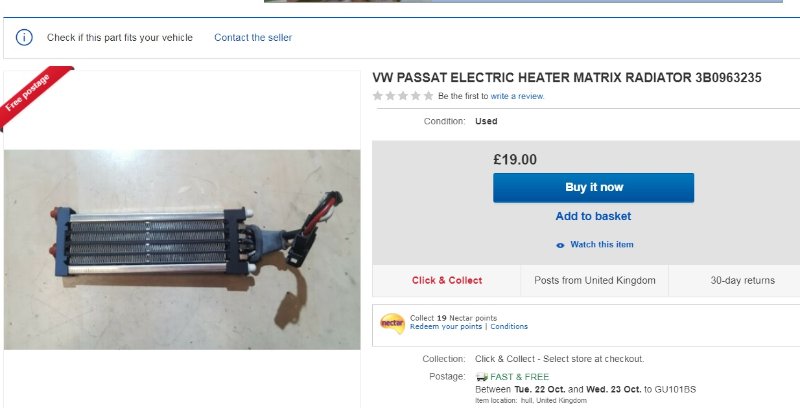Viewport: 800px width, 408px height.
Task: Select the Click & Collect tab
Action: [x=446, y=280]
